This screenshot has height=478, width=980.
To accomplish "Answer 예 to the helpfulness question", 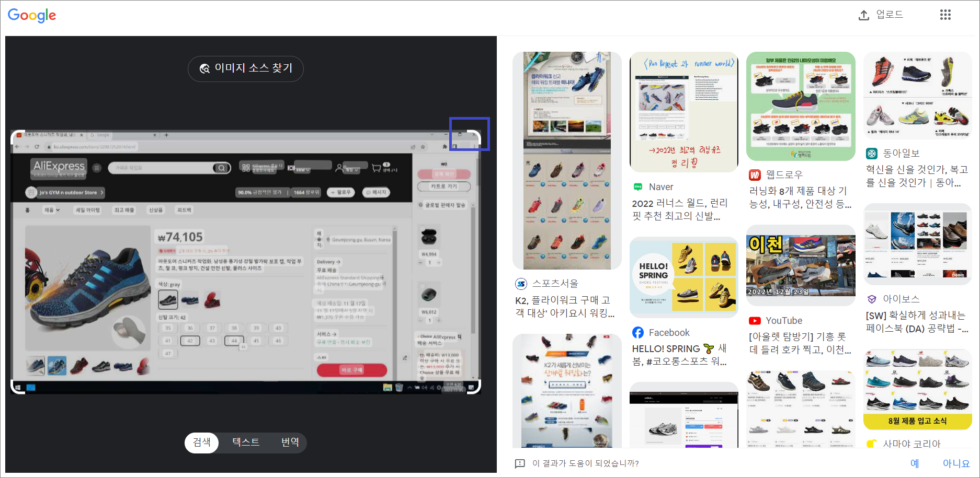I will (915, 463).
